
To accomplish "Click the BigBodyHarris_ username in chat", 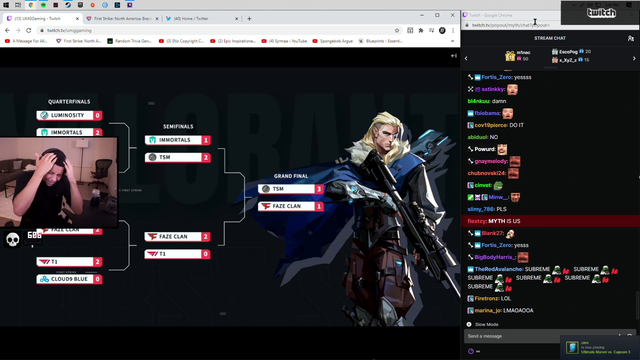I will coord(495,257).
